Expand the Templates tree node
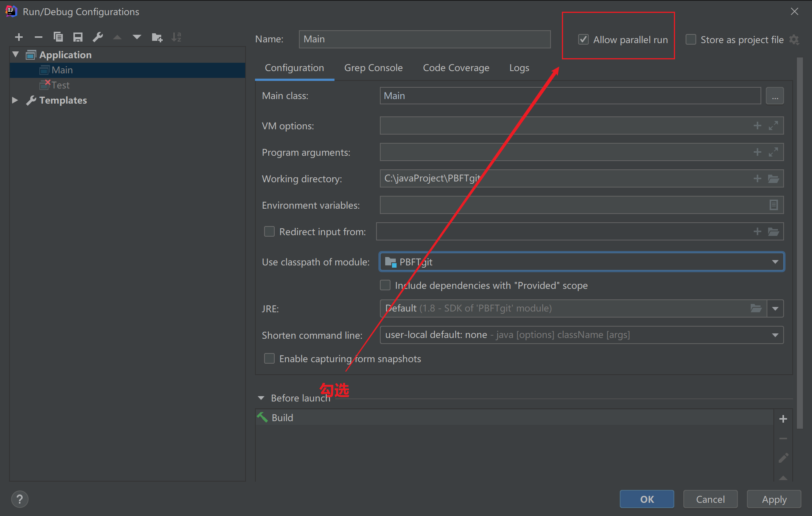The width and height of the screenshot is (812, 516). coord(15,100)
